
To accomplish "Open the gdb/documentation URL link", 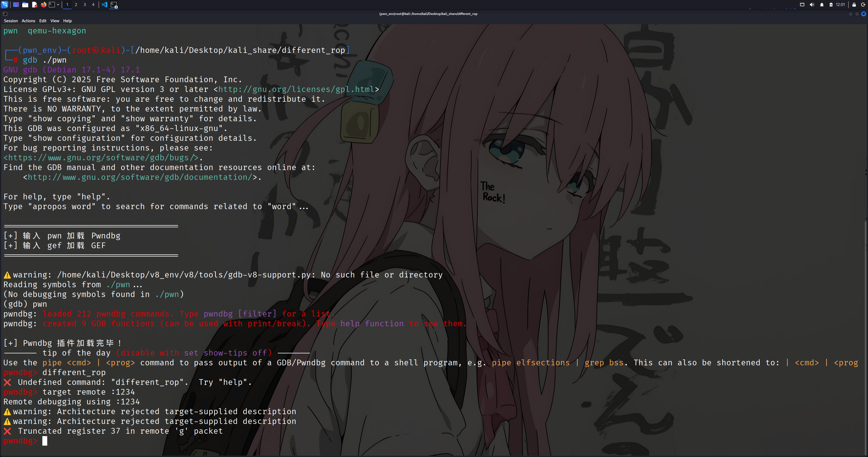I will tap(140, 177).
